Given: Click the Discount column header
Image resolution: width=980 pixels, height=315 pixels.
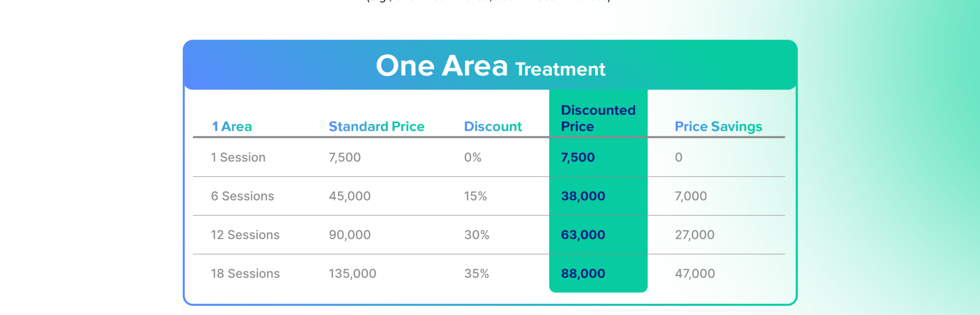Looking at the screenshot, I should pyautogui.click(x=493, y=126).
